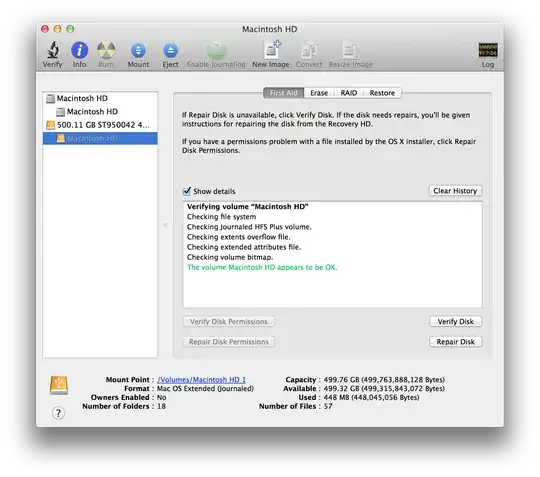Open the help question mark button

(59, 413)
